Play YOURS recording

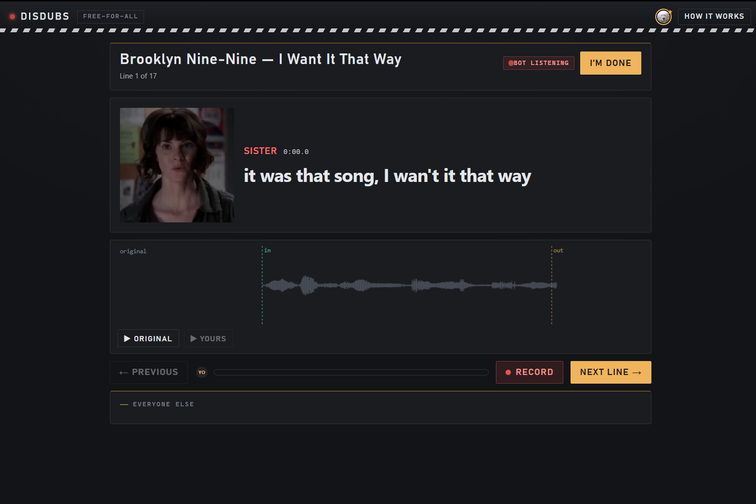click(208, 339)
